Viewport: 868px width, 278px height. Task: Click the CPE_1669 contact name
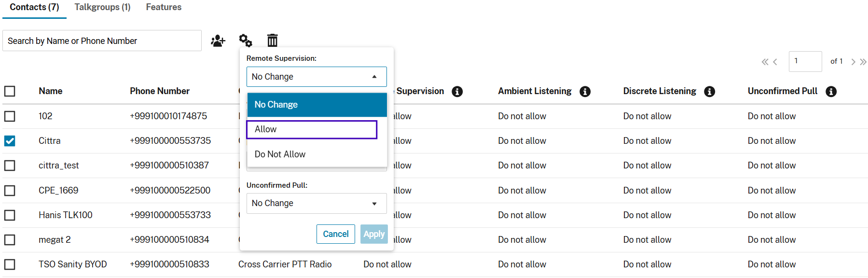pyautogui.click(x=58, y=191)
